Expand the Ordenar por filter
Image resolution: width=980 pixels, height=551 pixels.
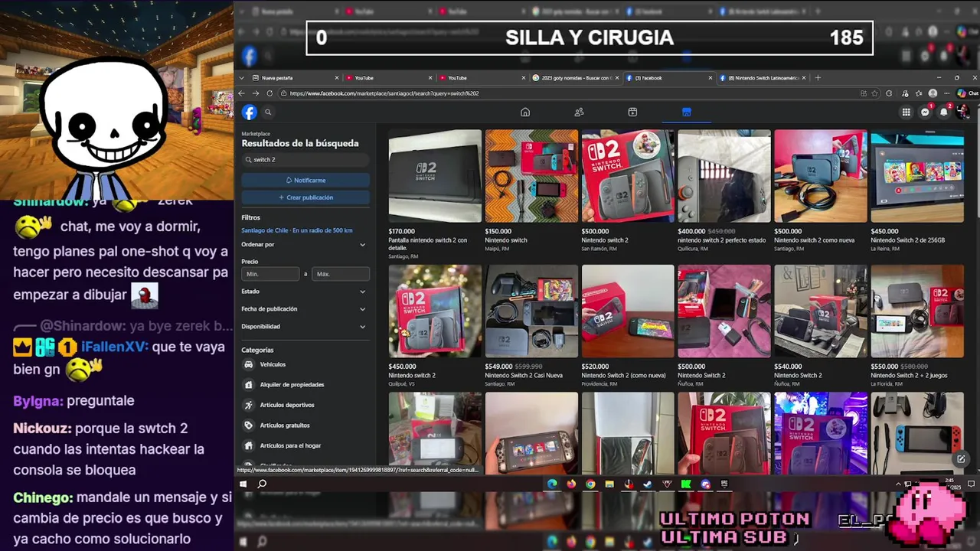click(305, 245)
